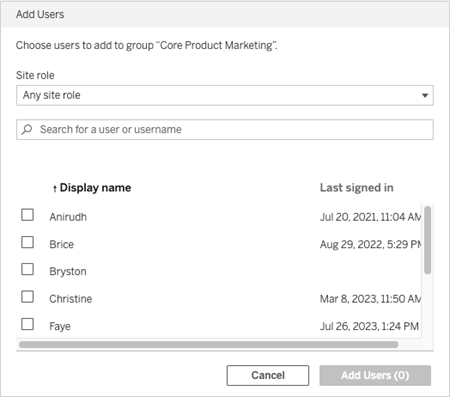
Task: Tick the checkbox for Bryston
Action: point(27,269)
